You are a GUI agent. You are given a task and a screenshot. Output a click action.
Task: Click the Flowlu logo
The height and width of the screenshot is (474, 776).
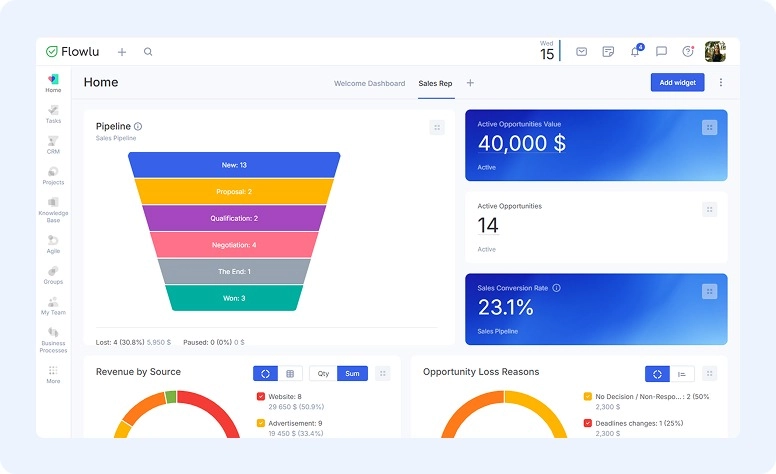[x=72, y=51]
